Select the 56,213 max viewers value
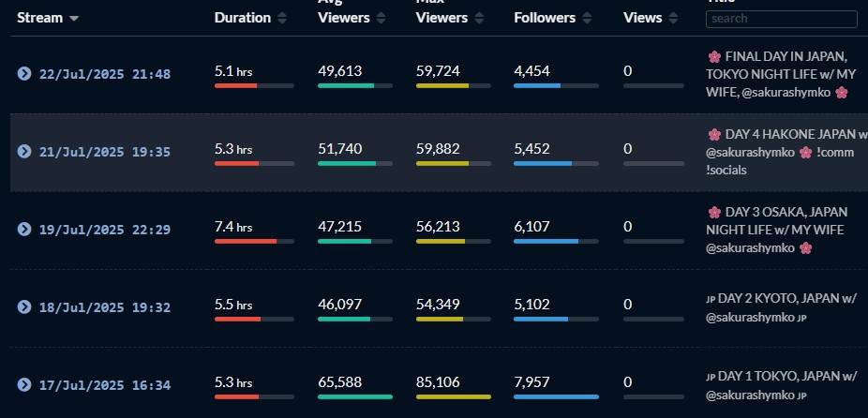The width and height of the screenshot is (868, 418). (438, 227)
